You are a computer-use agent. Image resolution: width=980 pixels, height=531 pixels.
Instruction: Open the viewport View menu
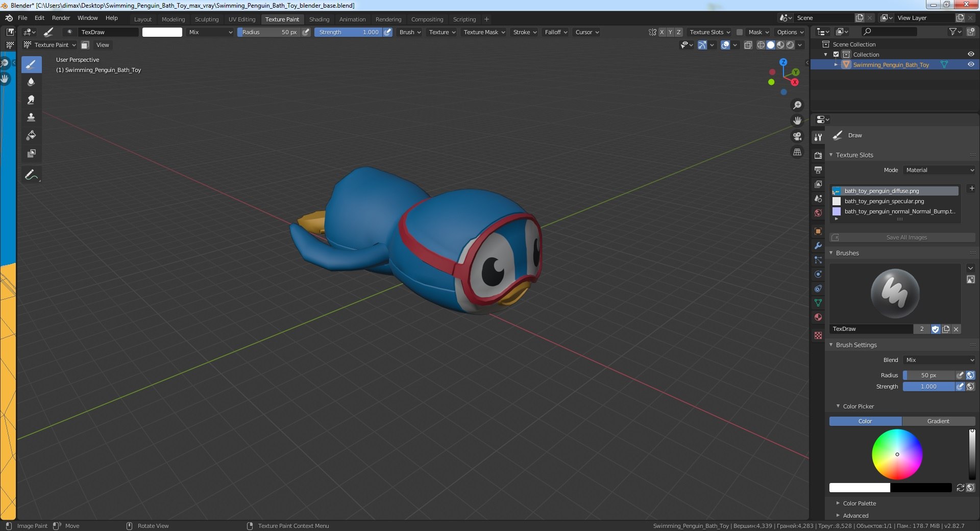[x=103, y=45]
